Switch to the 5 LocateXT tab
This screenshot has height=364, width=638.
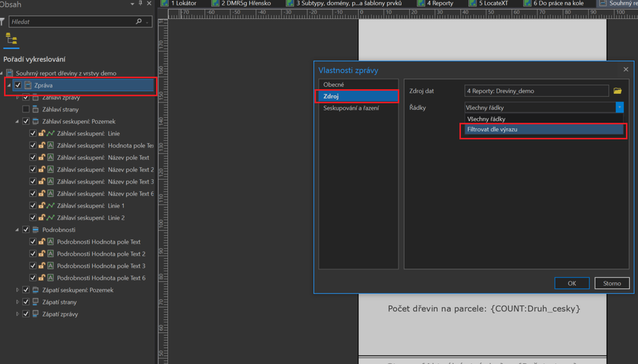[489, 3]
